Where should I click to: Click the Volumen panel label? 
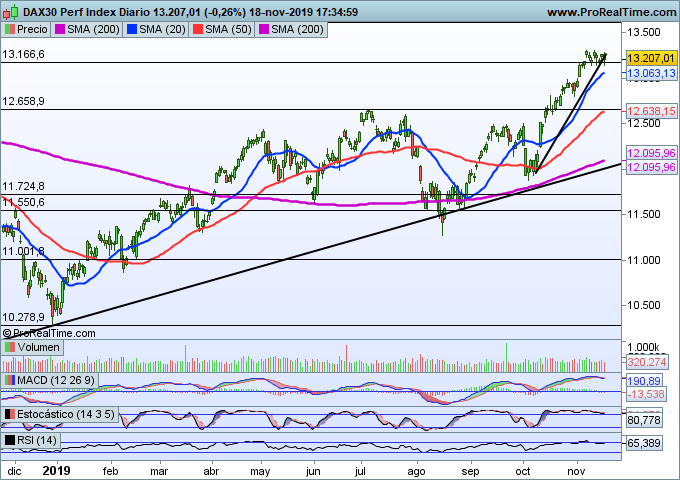37,347
